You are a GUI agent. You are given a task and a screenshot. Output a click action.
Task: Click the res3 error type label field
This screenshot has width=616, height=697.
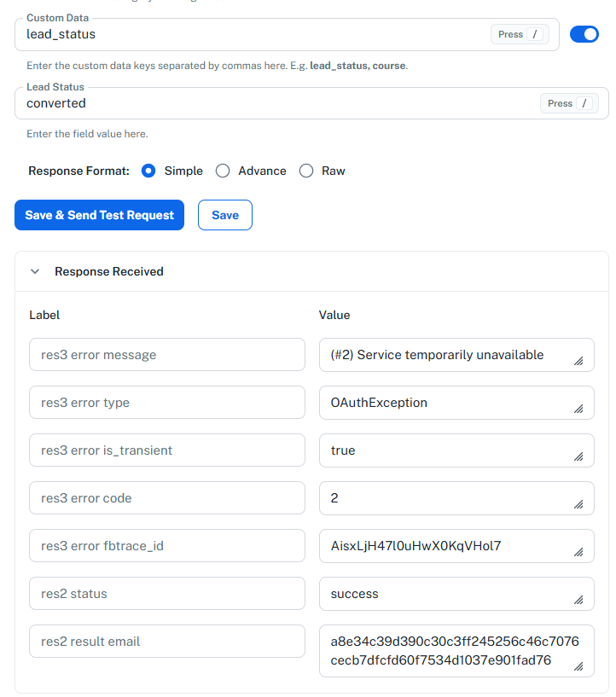pyautogui.click(x=167, y=403)
